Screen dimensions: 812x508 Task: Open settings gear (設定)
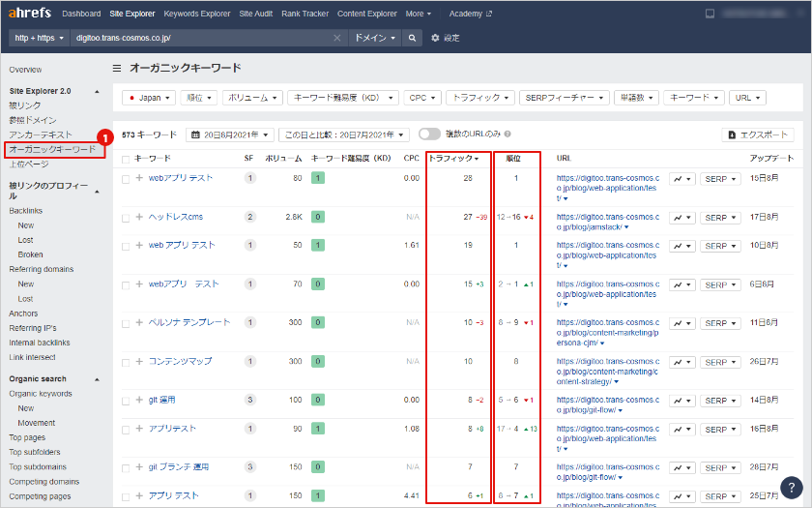[x=446, y=38]
